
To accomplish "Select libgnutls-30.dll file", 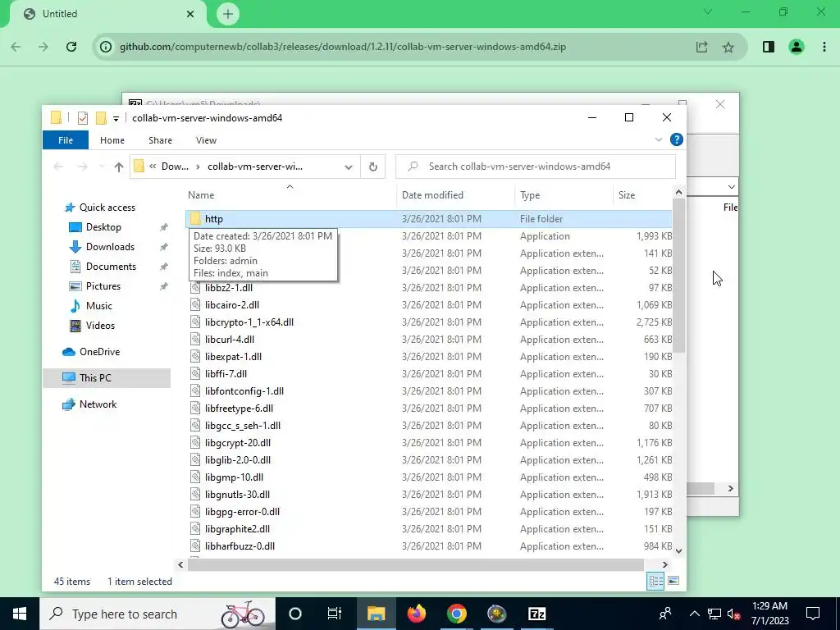I will click(237, 495).
